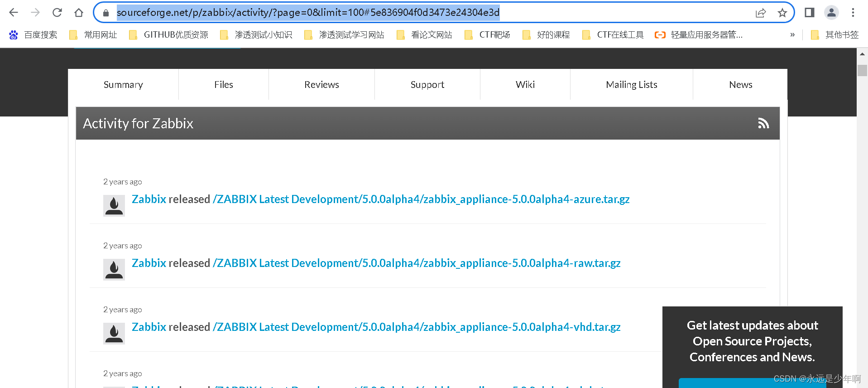Image resolution: width=868 pixels, height=388 pixels.
Task: Open the 百度搜索 bookmark
Action: pos(34,35)
